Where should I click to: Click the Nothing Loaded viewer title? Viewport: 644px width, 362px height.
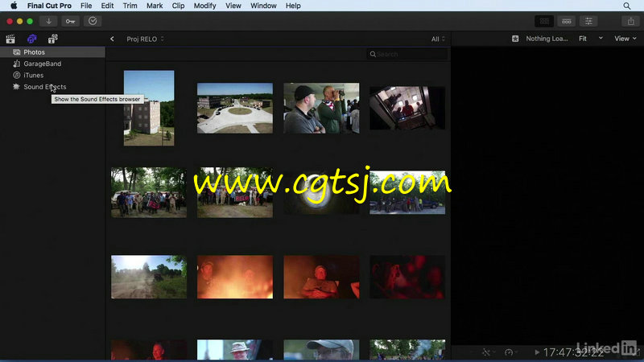tap(547, 39)
